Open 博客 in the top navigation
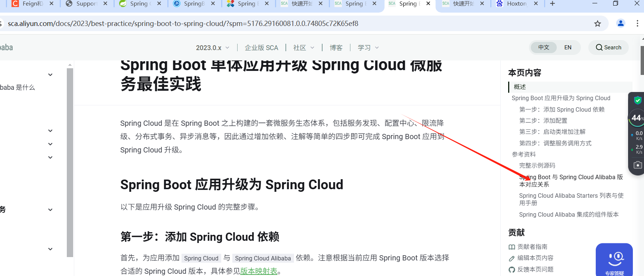The image size is (644, 276). (336, 48)
